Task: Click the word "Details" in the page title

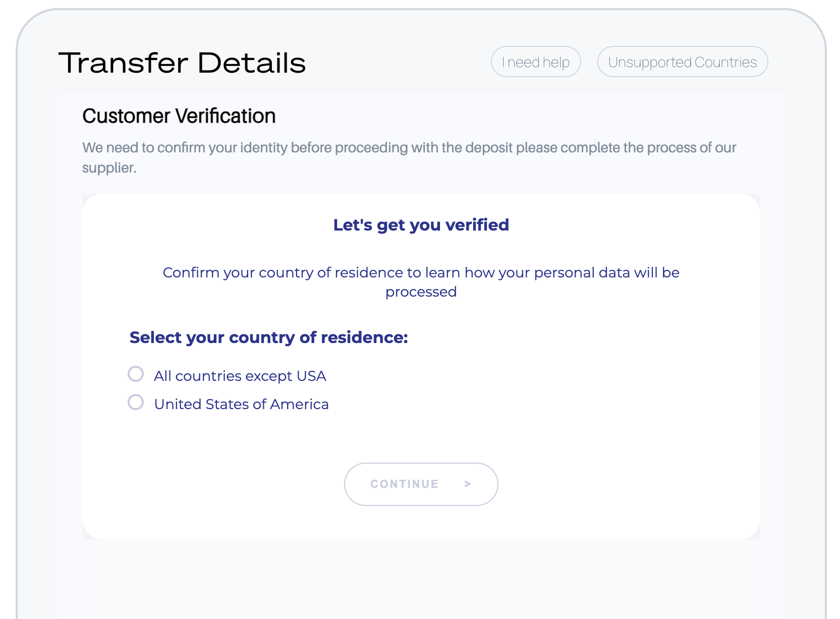Action: click(252, 63)
